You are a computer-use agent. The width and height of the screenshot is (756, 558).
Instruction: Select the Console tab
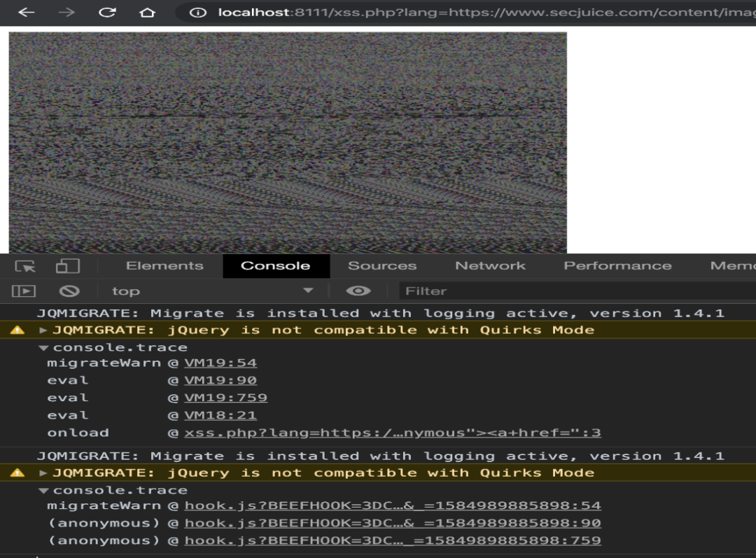[276, 266]
